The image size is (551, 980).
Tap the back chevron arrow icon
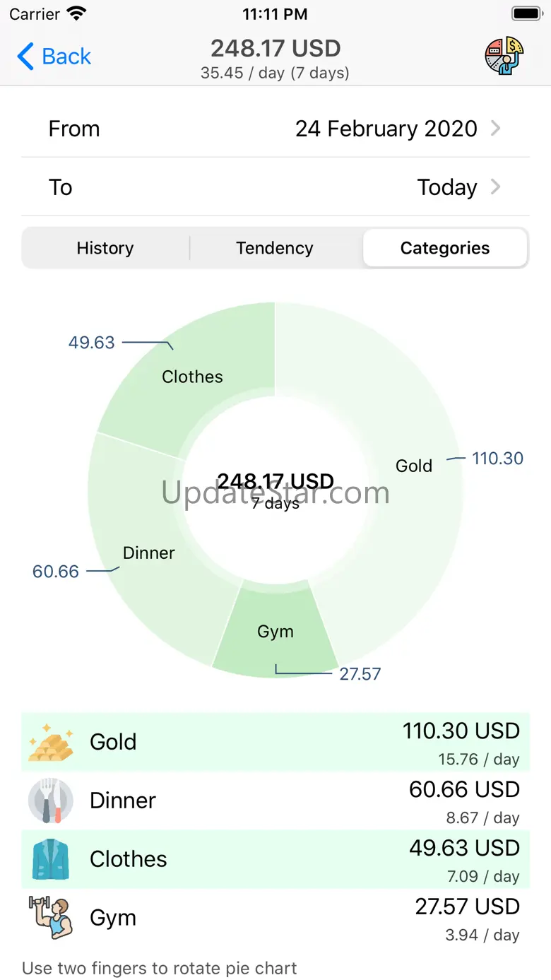25,57
